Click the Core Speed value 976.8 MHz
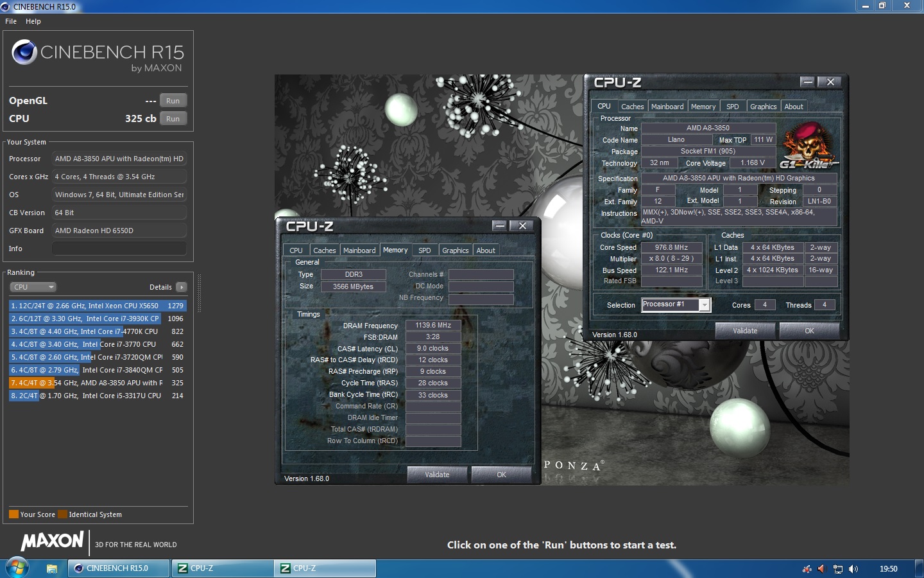Screen dimensions: 924x578 click(x=671, y=247)
